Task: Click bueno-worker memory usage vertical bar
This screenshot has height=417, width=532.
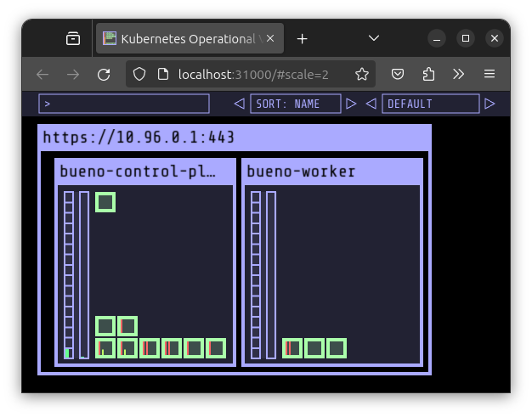Action: click(x=271, y=275)
